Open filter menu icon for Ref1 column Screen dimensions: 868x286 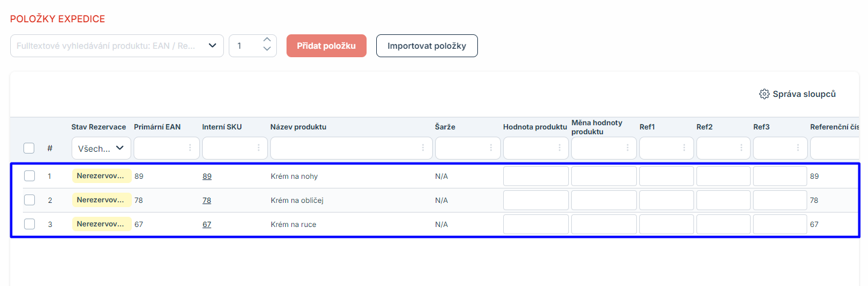point(684,148)
